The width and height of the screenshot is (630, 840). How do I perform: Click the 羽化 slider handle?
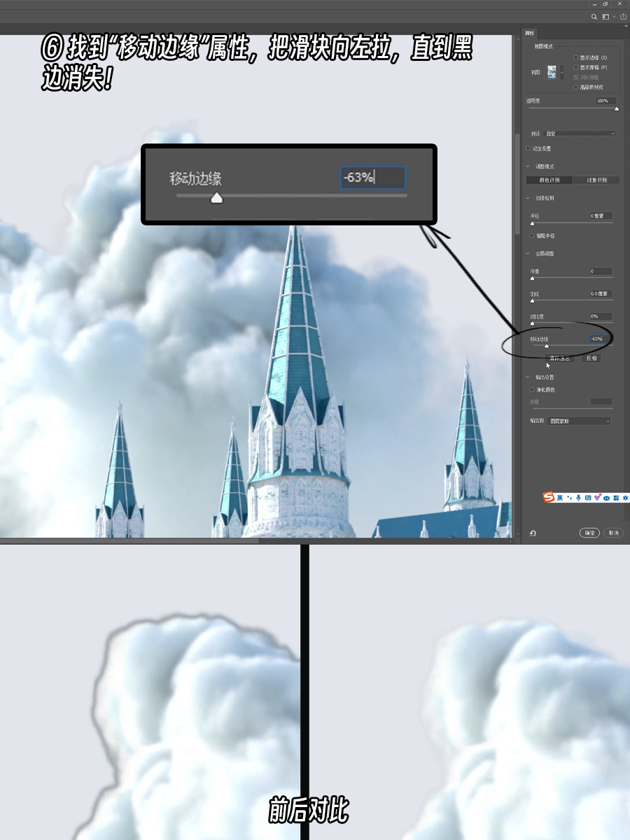point(533,301)
